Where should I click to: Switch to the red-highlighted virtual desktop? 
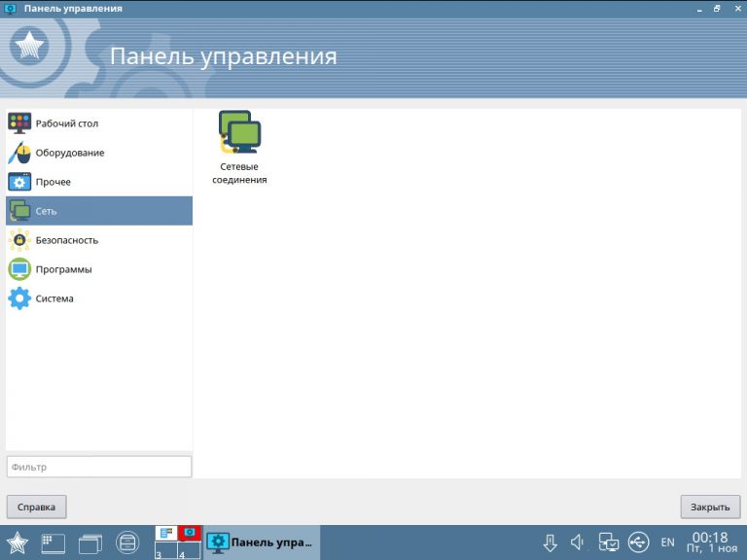pyautogui.click(x=189, y=534)
